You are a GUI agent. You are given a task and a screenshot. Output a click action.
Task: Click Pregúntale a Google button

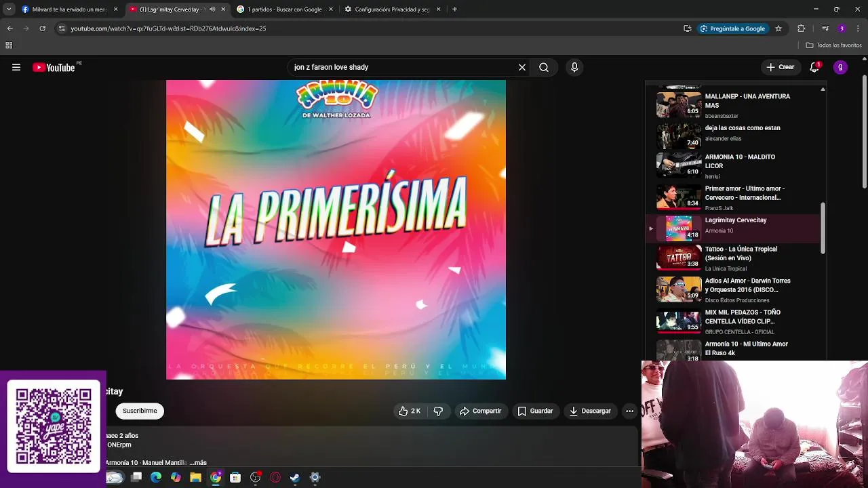point(732,28)
